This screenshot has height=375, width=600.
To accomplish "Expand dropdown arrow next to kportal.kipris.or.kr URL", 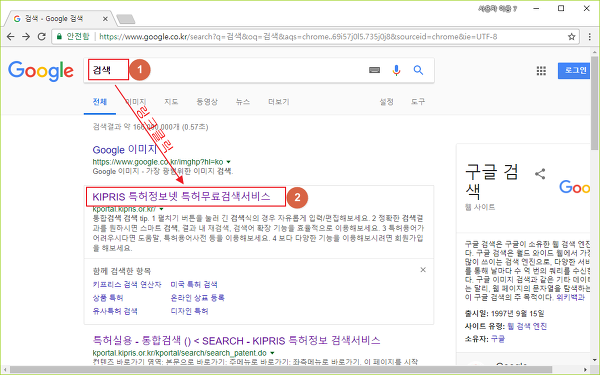I will tap(161, 209).
